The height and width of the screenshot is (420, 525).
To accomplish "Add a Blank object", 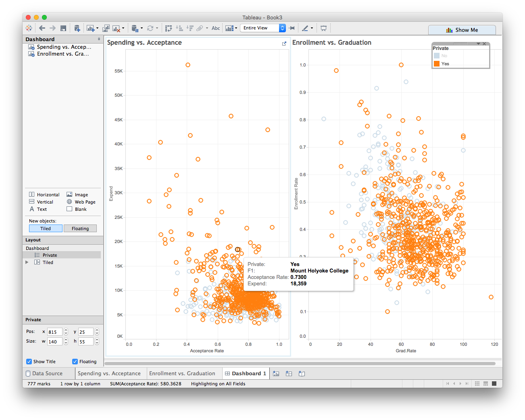I will tap(77, 209).
